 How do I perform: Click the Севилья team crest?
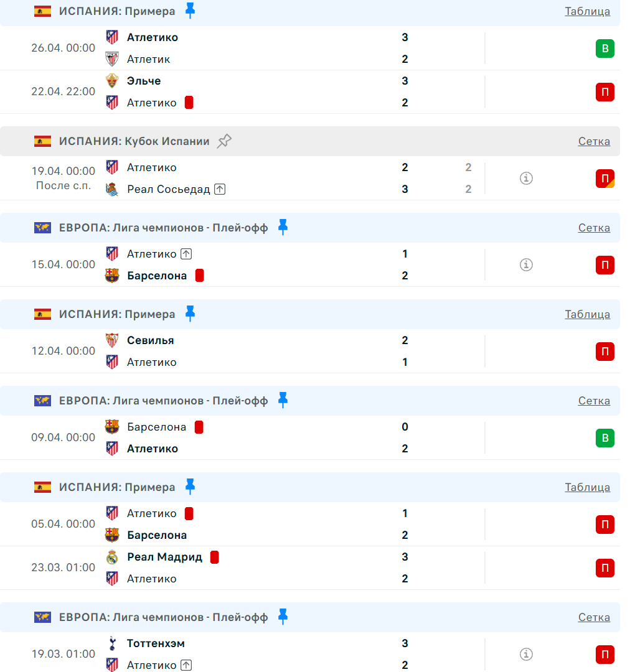[112, 340]
